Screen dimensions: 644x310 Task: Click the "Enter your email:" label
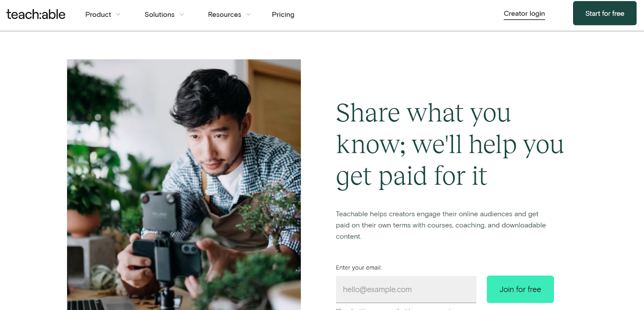tap(359, 268)
